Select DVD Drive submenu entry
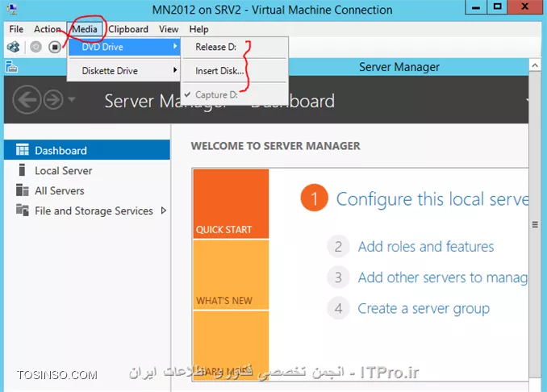The image size is (547, 392). (x=124, y=47)
